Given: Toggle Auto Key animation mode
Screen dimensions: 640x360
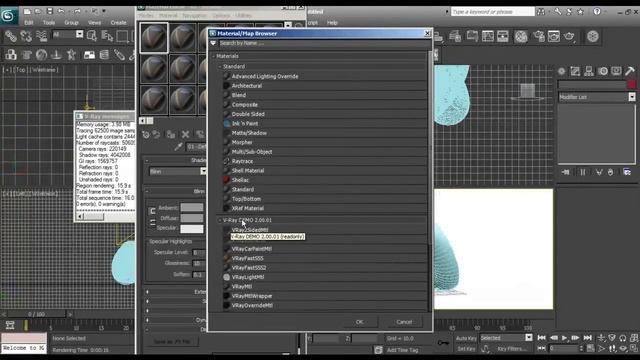Looking at the screenshot, I should click(x=466, y=338).
